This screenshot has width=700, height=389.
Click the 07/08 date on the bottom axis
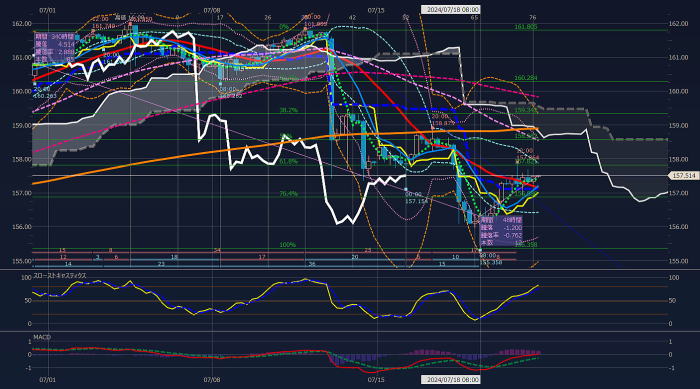(x=212, y=380)
